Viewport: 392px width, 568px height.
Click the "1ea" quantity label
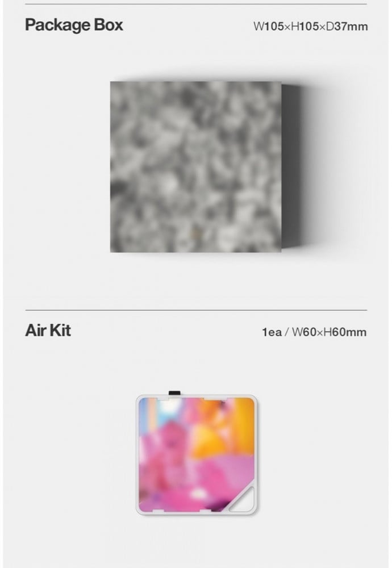272,332
